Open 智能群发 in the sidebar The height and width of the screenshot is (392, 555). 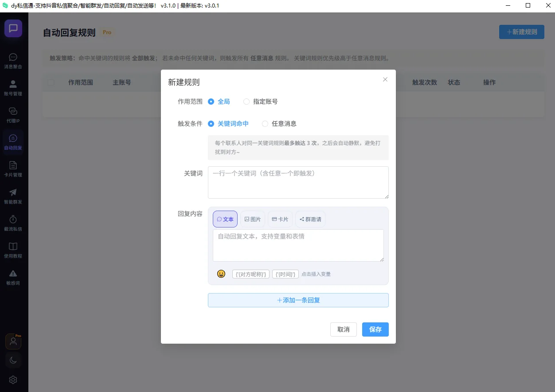click(13, 196)
